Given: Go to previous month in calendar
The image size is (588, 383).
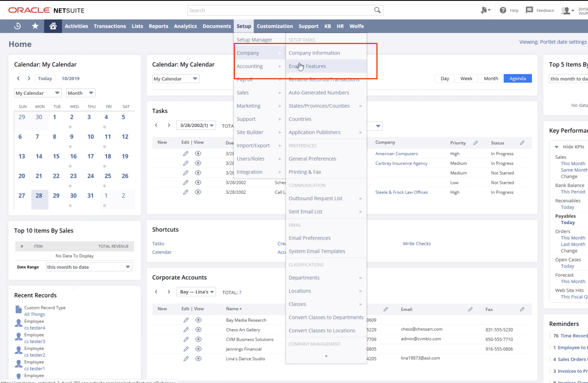Looking at the screenshot, I should (x=18, y=78).
